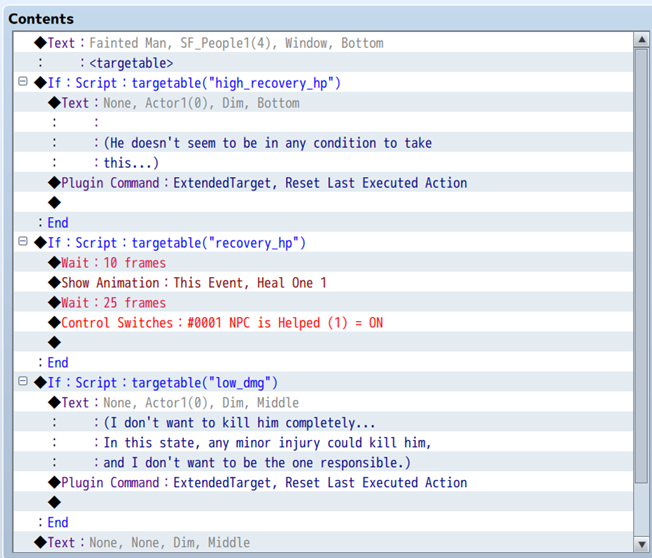Viewport: 652px width, 558px height.
Task: Select the Text: Fainted Man, SF_People1(4) row
Action: click(x=324, y=43)
